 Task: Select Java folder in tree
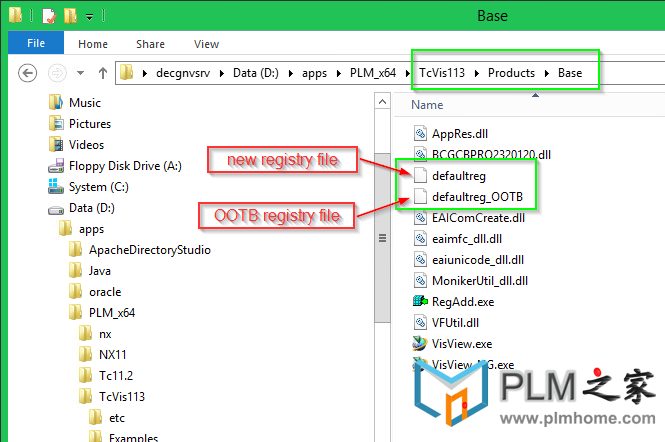100,271
